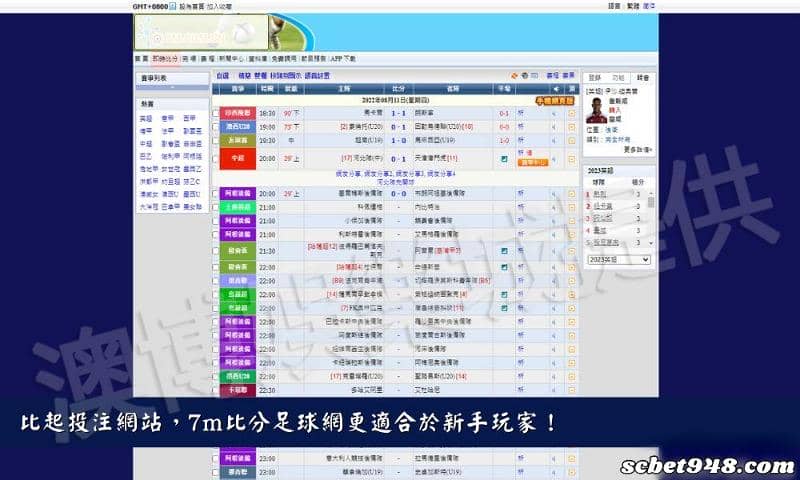The width and height of the screenshot is (800, 480).
Task: Click the standings table scrollbar
Action: [x=651, y=219]
